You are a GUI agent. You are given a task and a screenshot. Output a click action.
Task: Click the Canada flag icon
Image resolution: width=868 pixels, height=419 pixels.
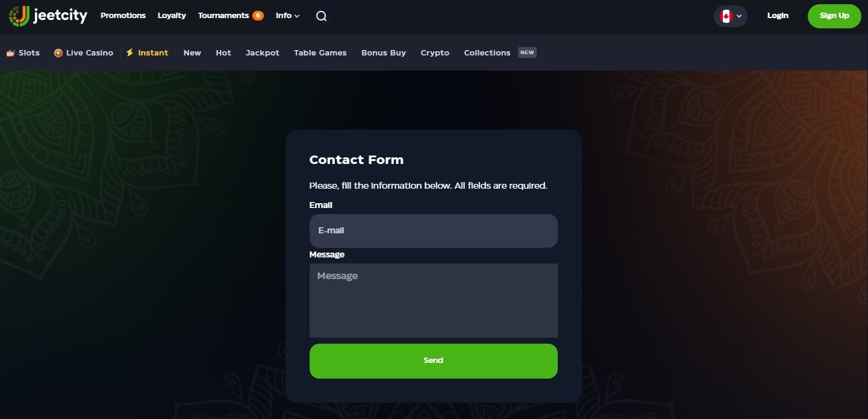[726, 16]
